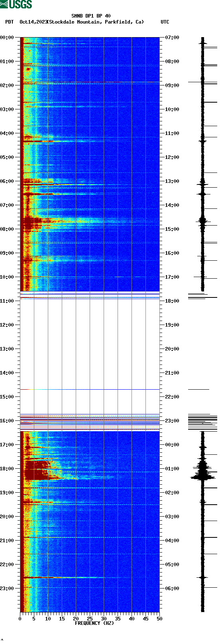Click the UTC 23:00 time label
The height and width of the screenshot is (644, 220).
pyautogui.click(x=172, y=421)
